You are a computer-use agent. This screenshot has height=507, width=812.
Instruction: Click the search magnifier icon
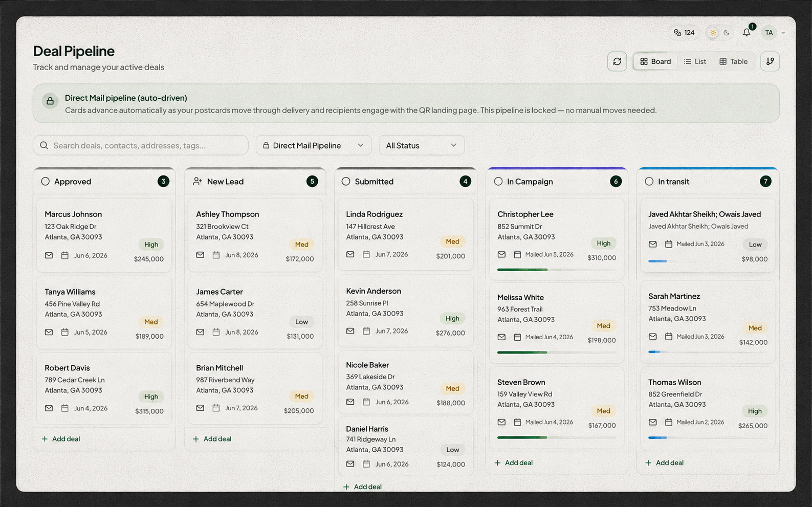click(44, 145)
